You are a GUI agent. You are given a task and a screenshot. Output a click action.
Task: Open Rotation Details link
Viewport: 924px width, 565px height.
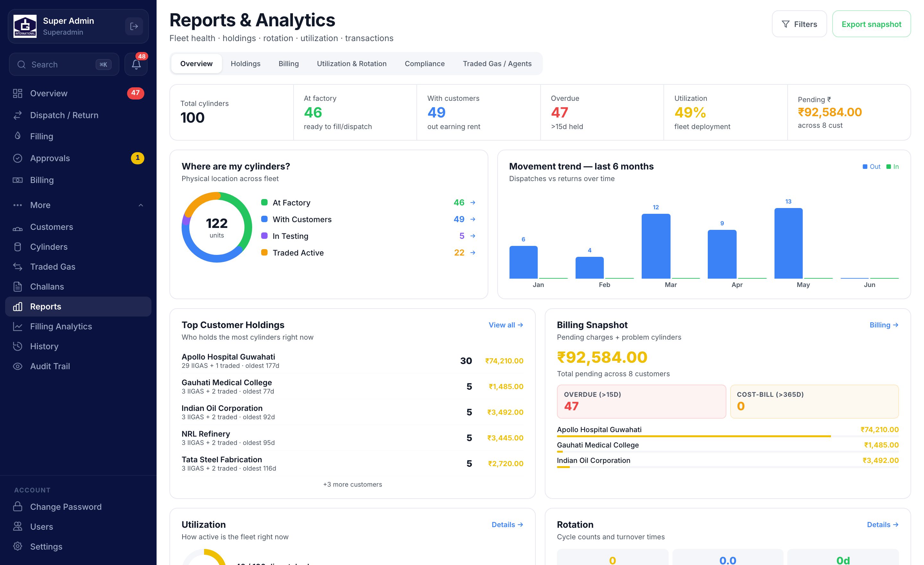[883, 525]
